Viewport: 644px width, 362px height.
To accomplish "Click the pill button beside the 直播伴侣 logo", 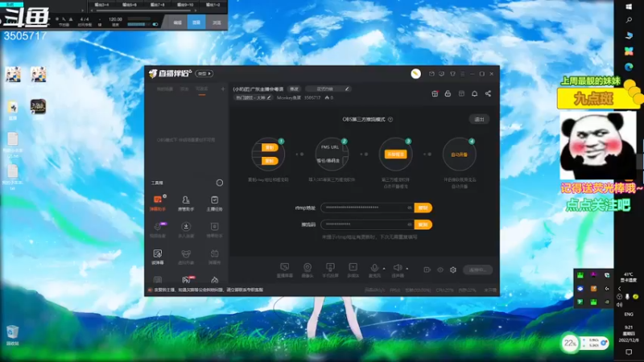I will click(x=204, y=73).
